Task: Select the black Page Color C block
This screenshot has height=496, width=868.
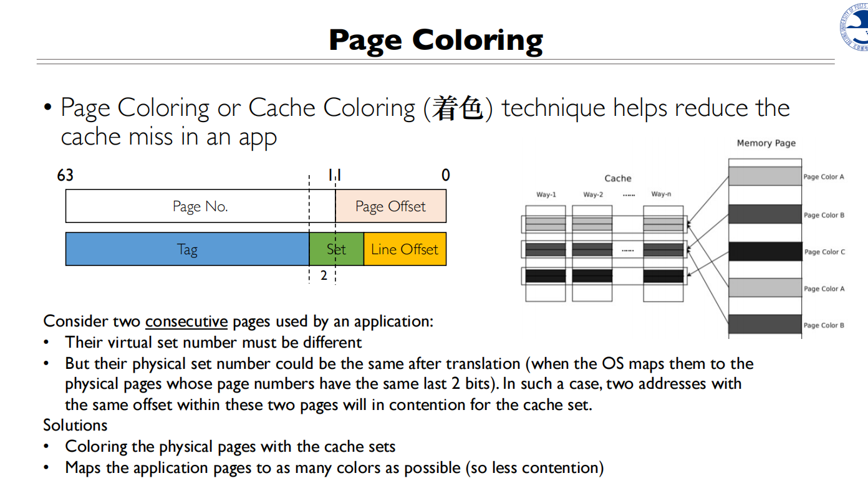Action: tap(764, 251)
